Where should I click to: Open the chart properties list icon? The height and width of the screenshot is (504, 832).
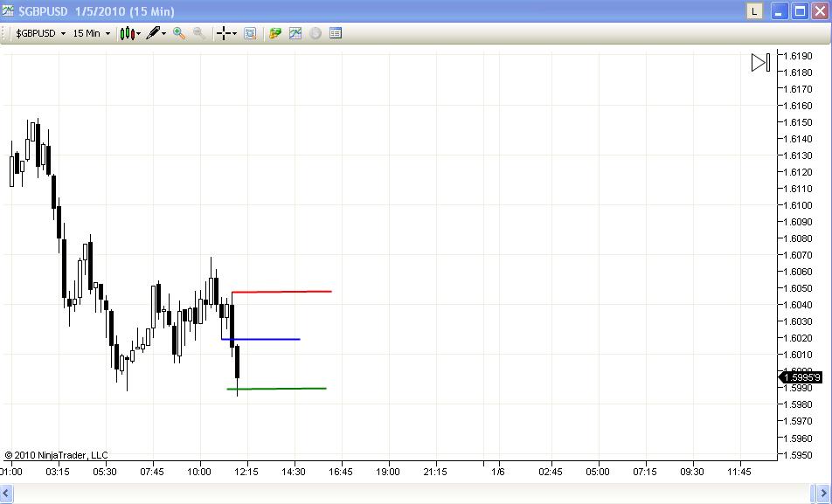point(336,33)
